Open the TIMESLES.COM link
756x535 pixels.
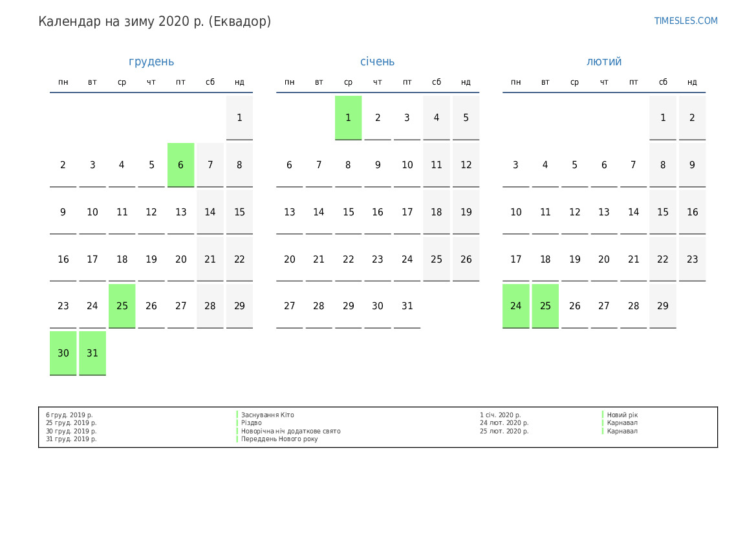[x=686, y=21]
